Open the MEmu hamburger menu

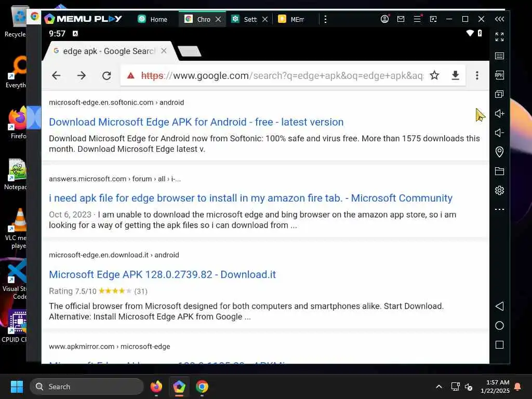click(x=417, y=19)
